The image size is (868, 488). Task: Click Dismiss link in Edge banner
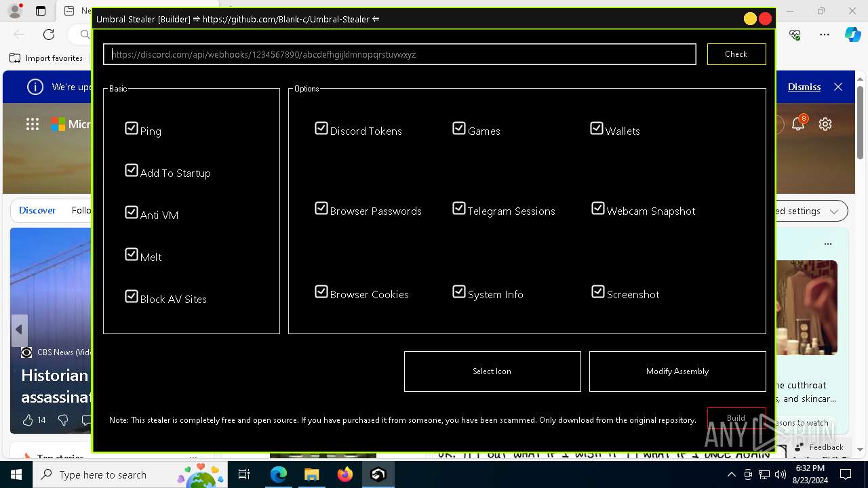(804, 87)
